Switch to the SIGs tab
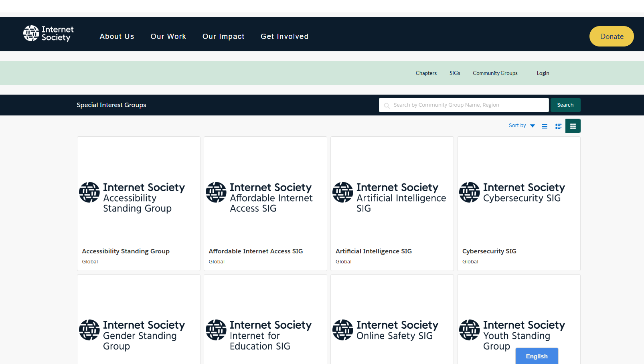The image size is (644, 364). [455, 73]
